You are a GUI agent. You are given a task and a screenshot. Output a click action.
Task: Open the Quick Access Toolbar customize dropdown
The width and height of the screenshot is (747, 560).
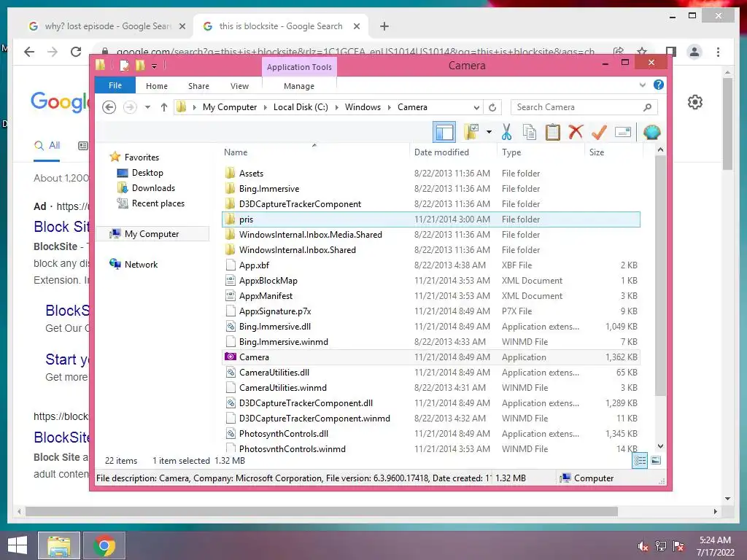tap(155, 66)
